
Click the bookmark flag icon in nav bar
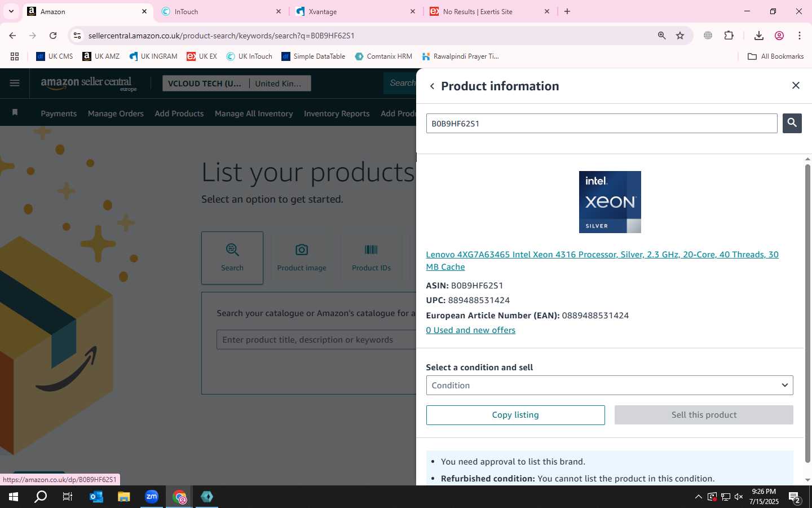15,113
